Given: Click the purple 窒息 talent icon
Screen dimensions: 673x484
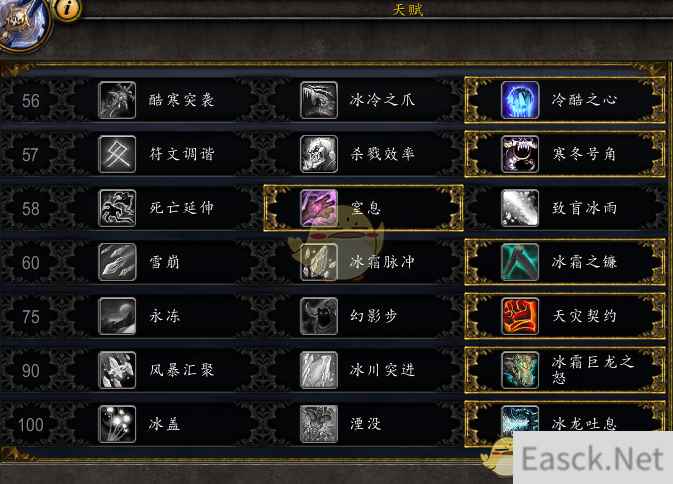Looking at the screenshot, I should pos(318,208).
